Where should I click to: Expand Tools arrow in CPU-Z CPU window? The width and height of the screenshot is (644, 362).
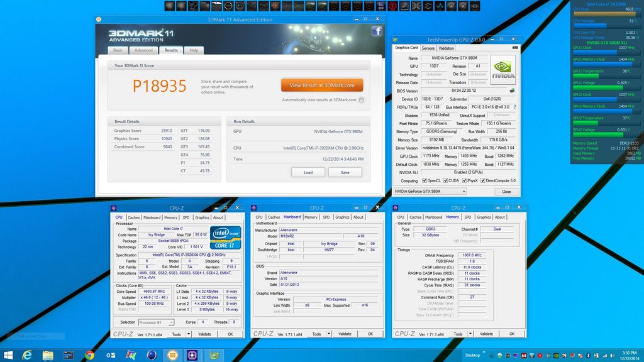189,334
